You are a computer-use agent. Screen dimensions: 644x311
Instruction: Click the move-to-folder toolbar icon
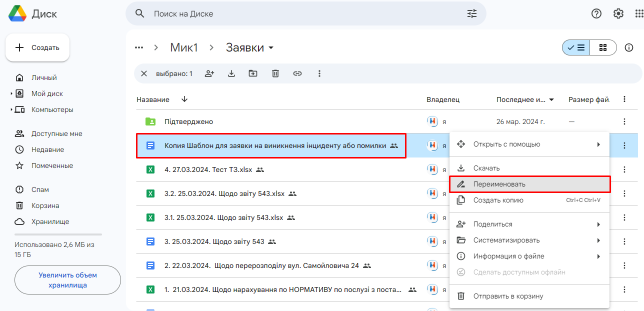[x=253, y=73]
